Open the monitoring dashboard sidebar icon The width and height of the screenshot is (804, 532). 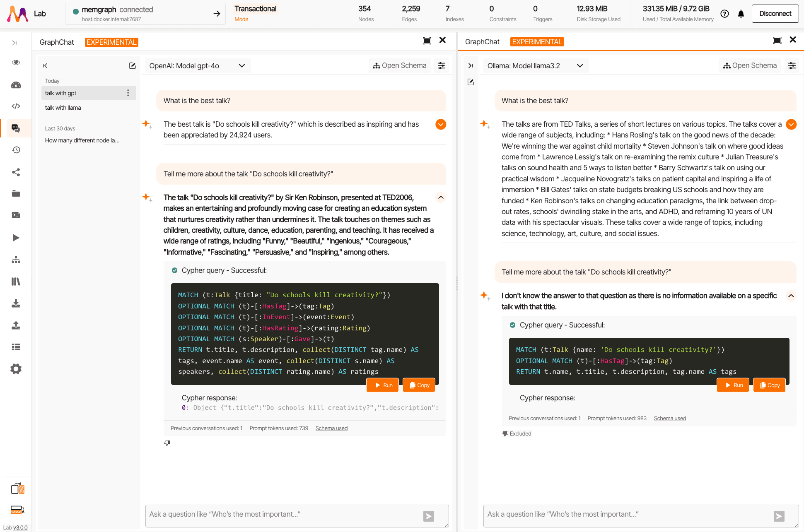click(x=16, y=85)
